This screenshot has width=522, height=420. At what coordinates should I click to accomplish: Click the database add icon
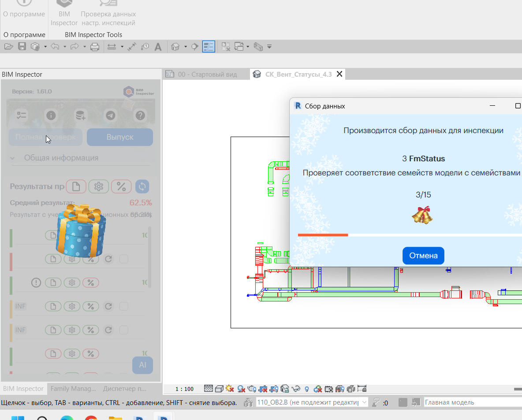81,115
